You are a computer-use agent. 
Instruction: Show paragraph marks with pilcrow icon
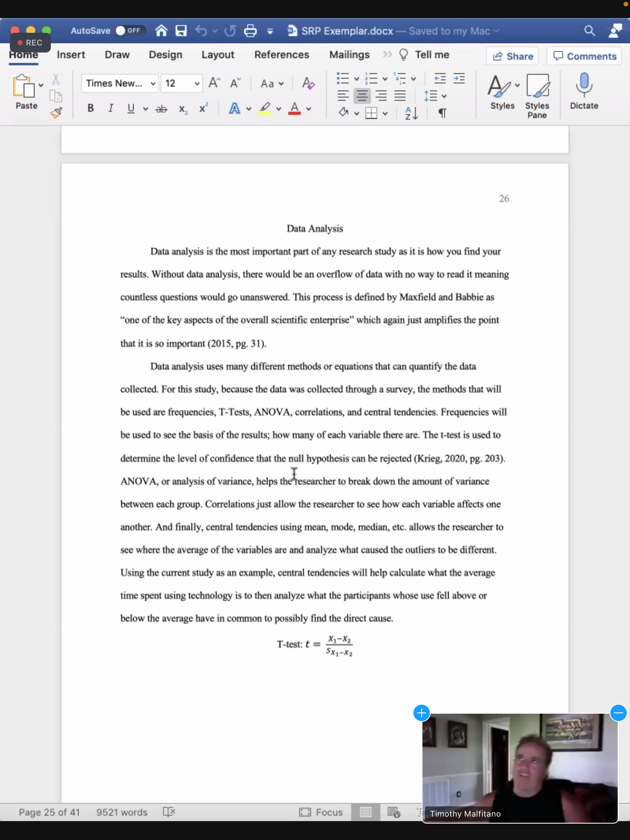tap(442, 113)
